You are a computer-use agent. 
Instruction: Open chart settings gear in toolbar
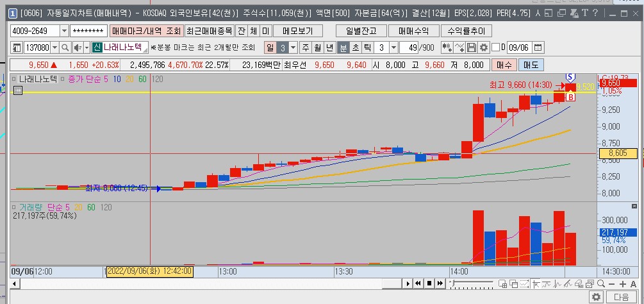(x=484, y=47)
